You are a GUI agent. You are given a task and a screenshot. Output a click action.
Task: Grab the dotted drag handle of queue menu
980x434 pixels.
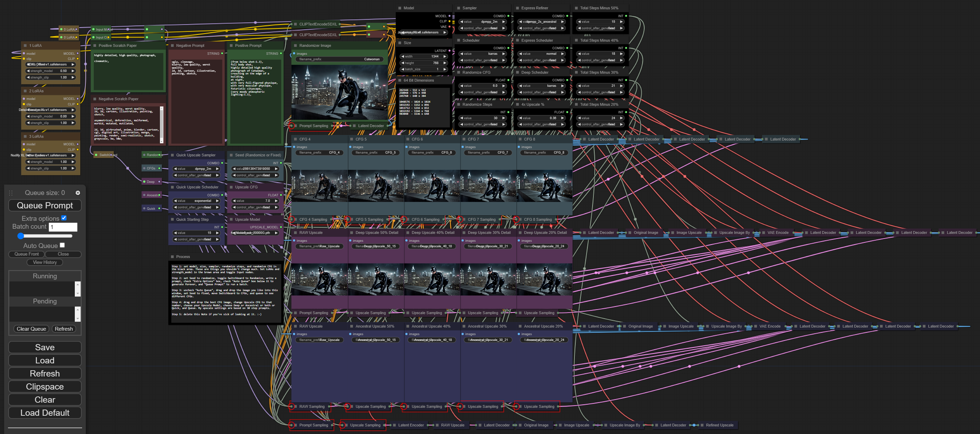[x=11, y=193]
